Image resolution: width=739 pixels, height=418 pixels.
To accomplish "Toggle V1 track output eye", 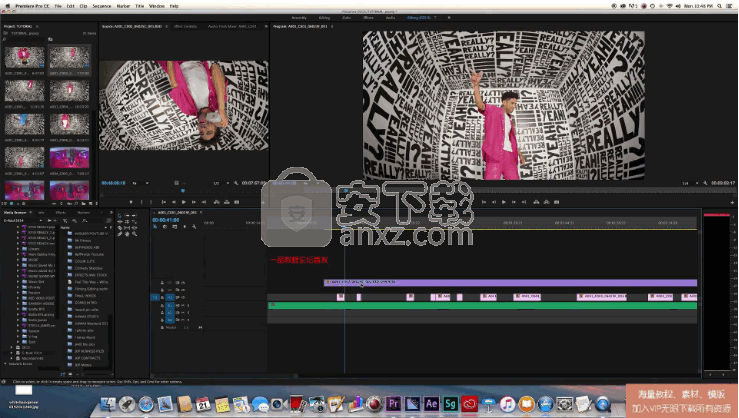I will tap(183, 297).
